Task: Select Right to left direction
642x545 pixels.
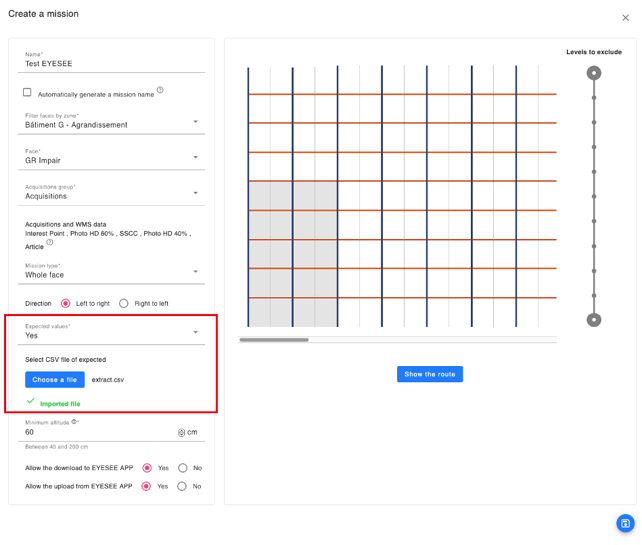Action: point(124,303)
